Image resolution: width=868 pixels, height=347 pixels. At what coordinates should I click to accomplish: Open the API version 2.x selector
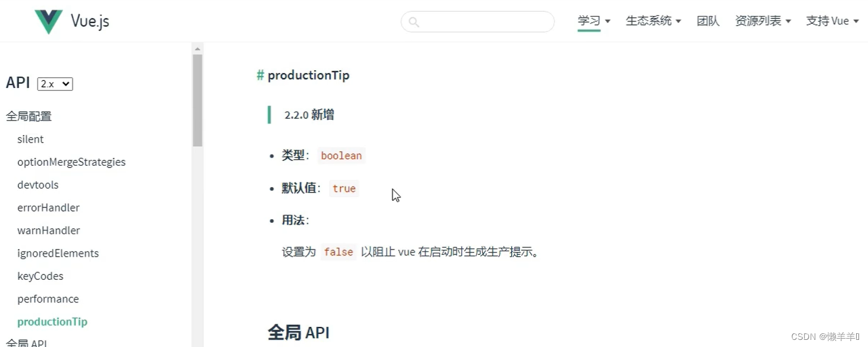[55, 84]
